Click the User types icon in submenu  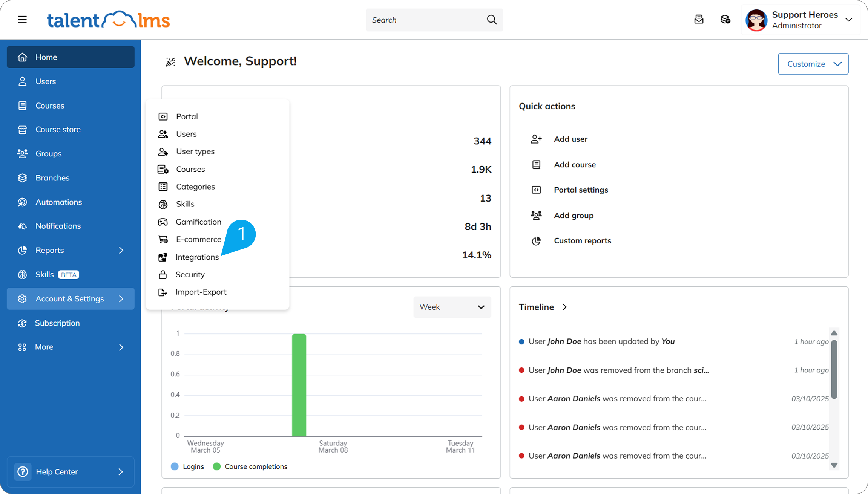(x=163, y=151)
